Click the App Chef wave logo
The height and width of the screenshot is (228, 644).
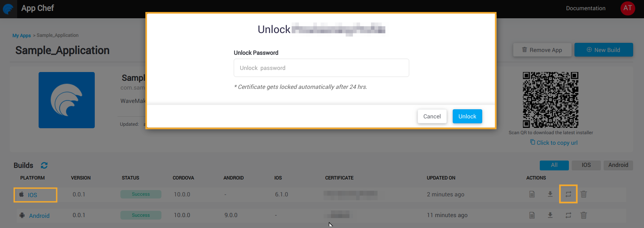tap(8, 9)
